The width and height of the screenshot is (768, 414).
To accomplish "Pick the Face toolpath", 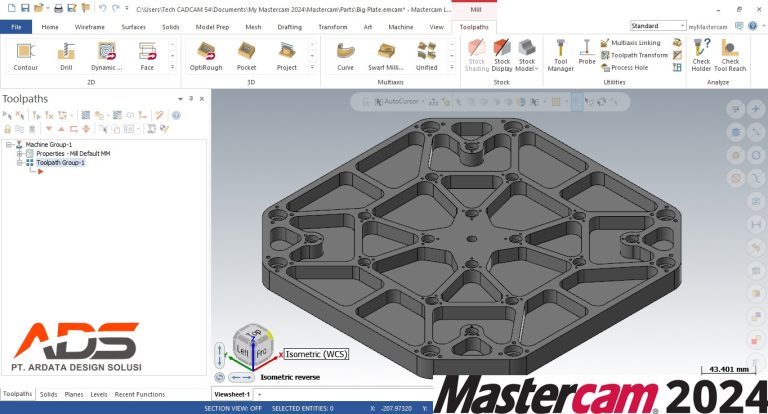I will pyautogui.click(x=147, y=57).
